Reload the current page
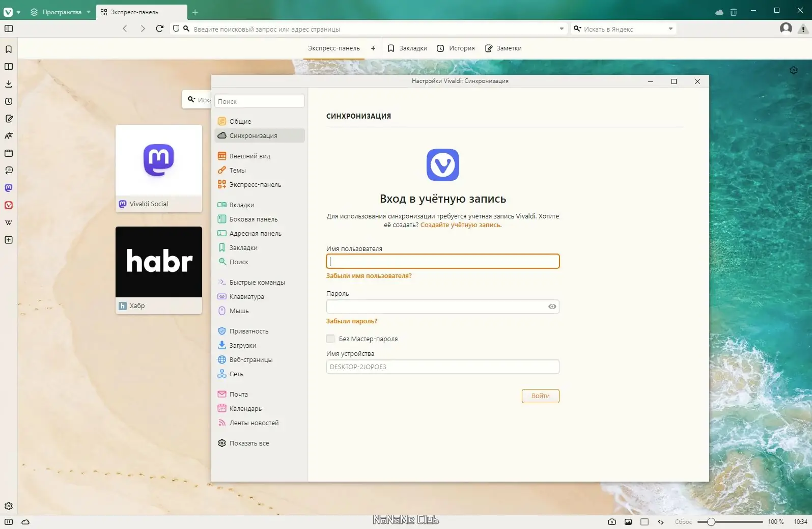812x529 pixels. click(x=159, y=29)
